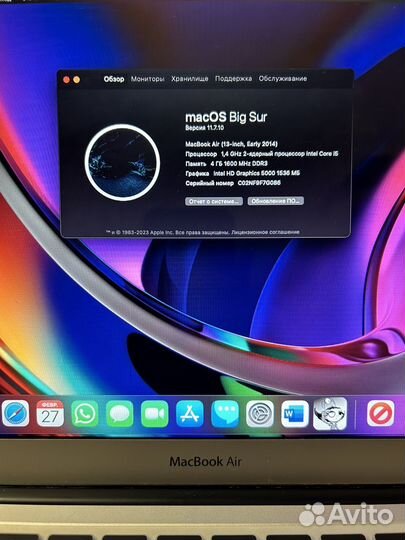This screenshot has height=540, width=405.
Task: Click the serial number C02NF9F7G085
Action: coord(259,183)
